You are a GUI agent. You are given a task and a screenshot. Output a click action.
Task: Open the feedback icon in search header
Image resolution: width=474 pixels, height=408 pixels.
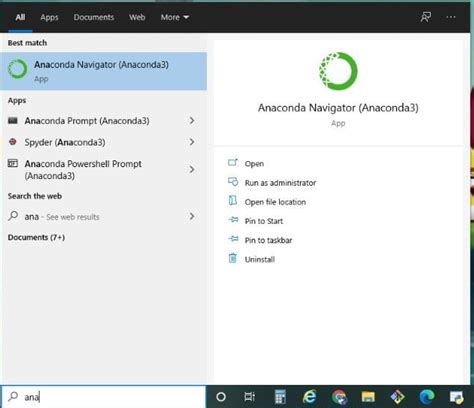click(x=426, y=17)
